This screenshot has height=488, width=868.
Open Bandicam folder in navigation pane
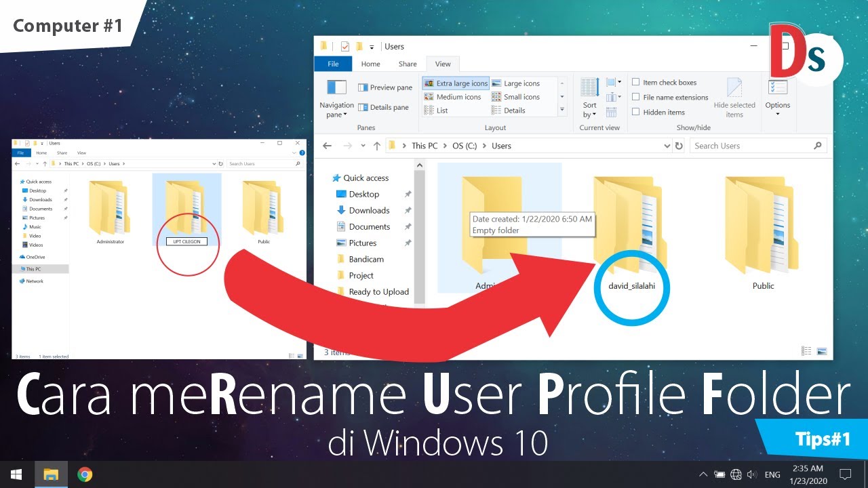(x=366, y=259)
